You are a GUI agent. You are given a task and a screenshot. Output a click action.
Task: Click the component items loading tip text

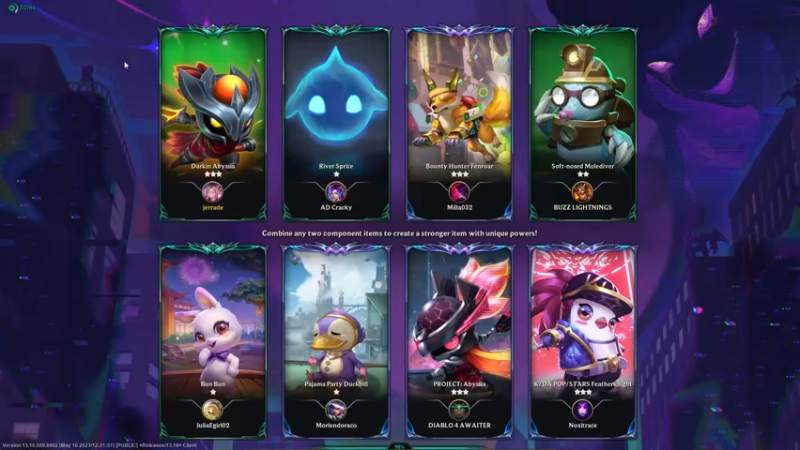tap(399, 233)
